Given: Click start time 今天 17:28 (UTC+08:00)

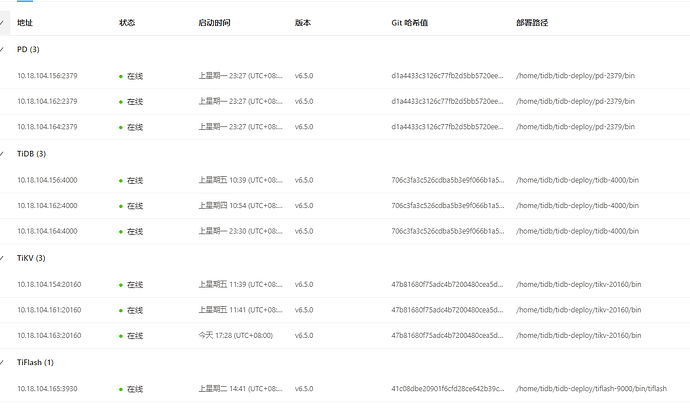Looking at the screenshot, I should coord(235,335).
